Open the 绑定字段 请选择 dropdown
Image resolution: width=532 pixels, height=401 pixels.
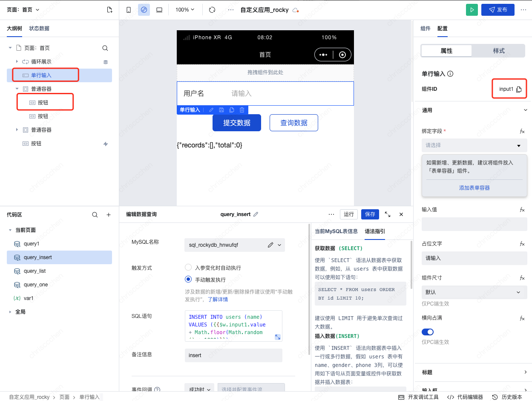[x=474, y=145]
